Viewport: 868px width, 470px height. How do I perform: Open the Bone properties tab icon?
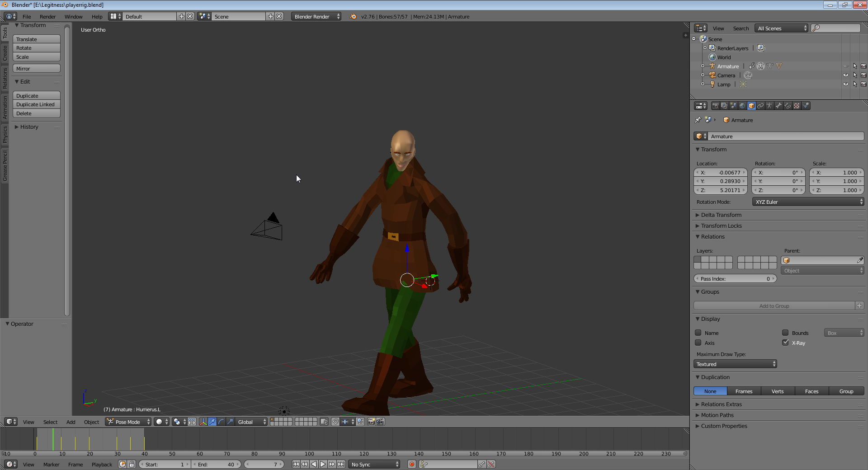click(778, 106)
